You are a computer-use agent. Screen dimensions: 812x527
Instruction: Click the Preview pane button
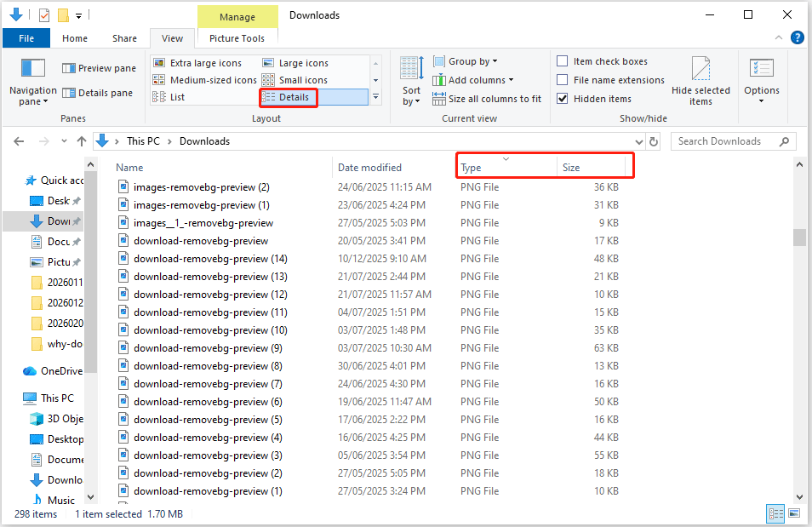pyautogui.click(x=99, y=67)
